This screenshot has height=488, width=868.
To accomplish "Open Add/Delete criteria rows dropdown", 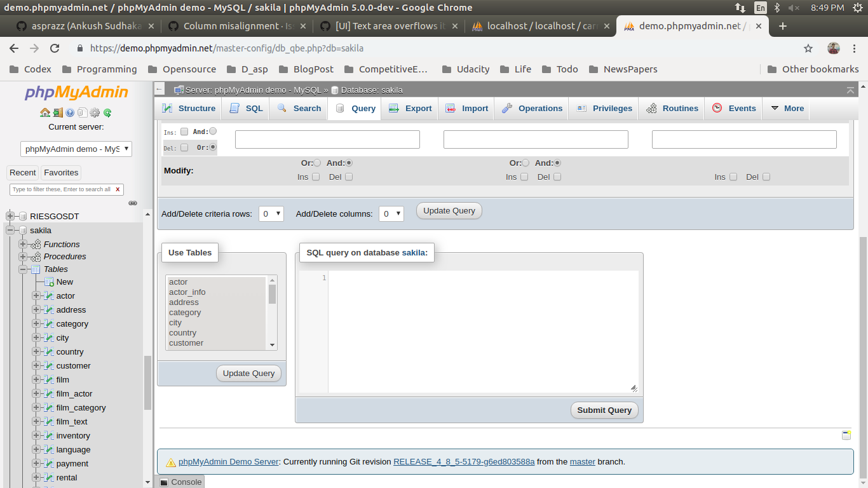I will pos(271,214).
